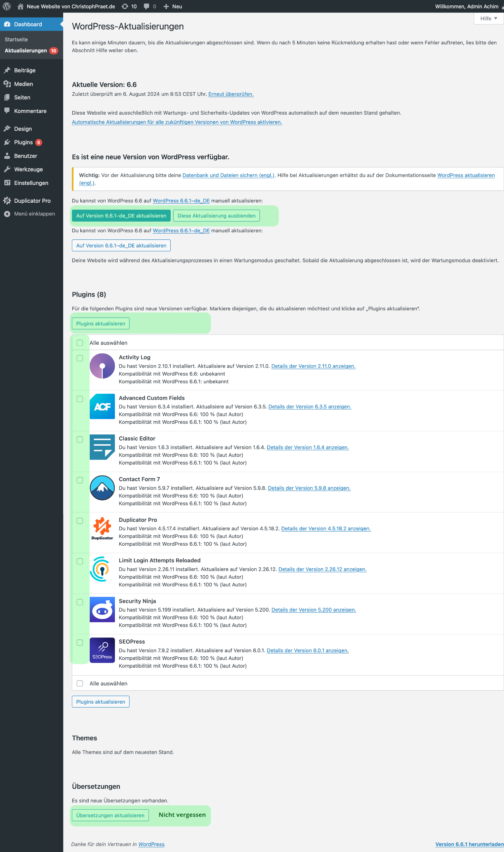Click the plus icon next to Neu
The image size is (504, 852).
tap(166, 6)
